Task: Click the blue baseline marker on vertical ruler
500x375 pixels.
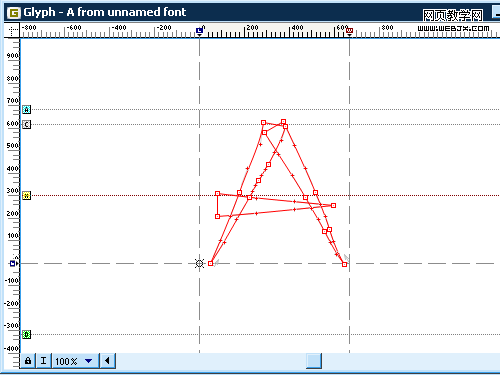Action: [13, 263]
